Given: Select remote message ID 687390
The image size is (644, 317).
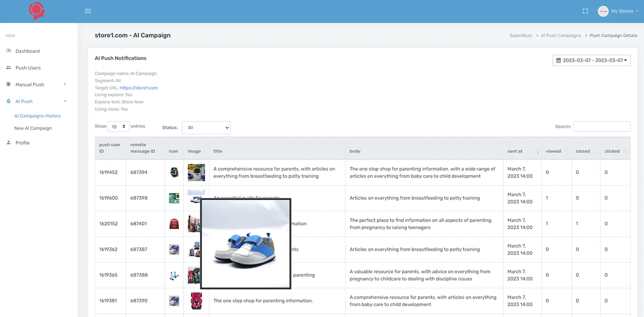Looking at the screenshot, I should click(x=139, y=301).
